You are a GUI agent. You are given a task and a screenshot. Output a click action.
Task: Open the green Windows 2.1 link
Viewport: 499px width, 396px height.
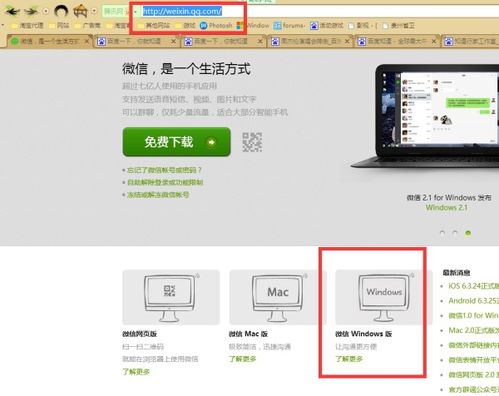pyautogui.click(x=446, y=207)
